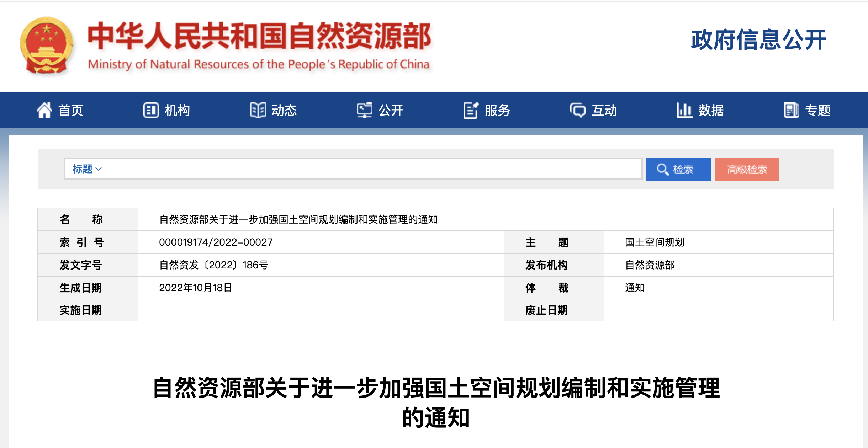This screenshot has width=868, height=448.
Task: Open the 服务 menu item
Action: pyautogui.click(x=498, y=110)
